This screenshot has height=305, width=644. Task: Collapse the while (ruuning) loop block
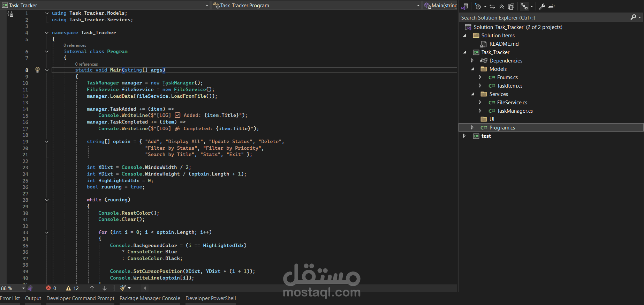pyautogui.click(x=47, y=200)
